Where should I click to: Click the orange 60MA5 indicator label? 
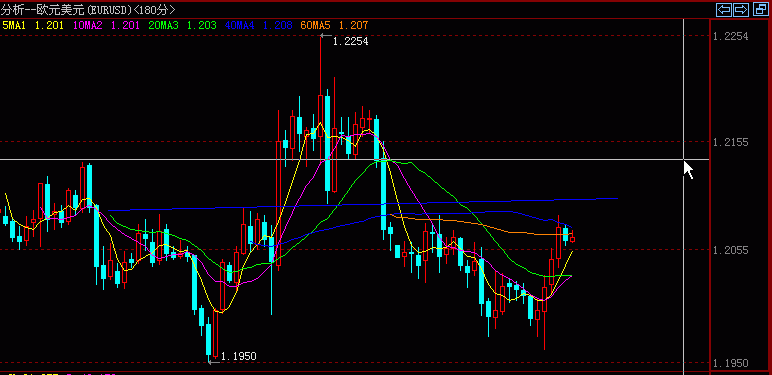point(315,25)
